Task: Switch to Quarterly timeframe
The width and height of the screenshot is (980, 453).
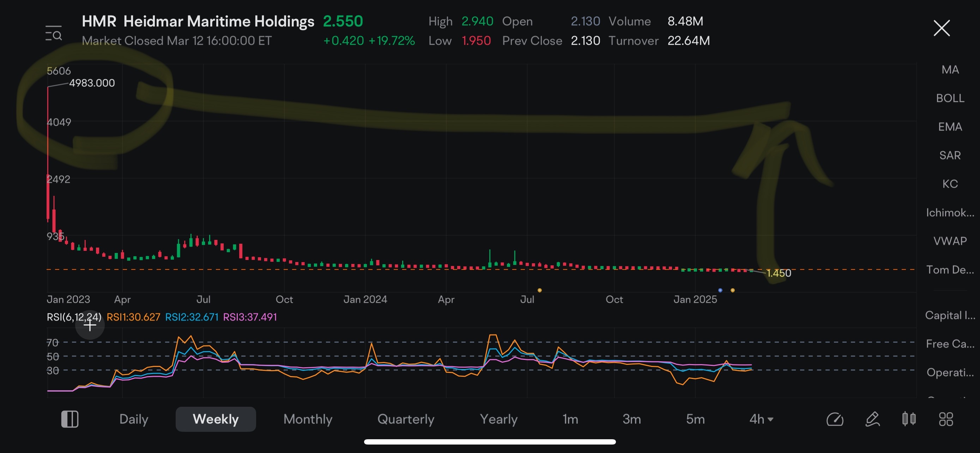Action: tap(406, 419)
